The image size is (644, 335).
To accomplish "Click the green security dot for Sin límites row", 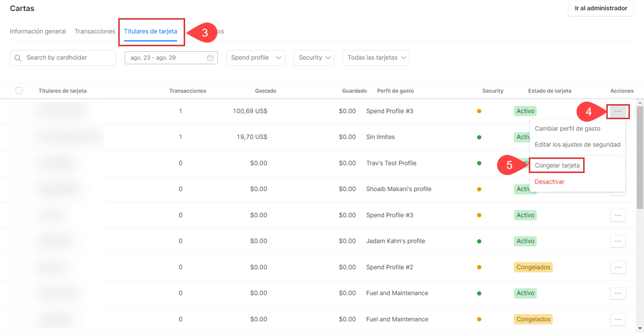I will coord(479,137).
